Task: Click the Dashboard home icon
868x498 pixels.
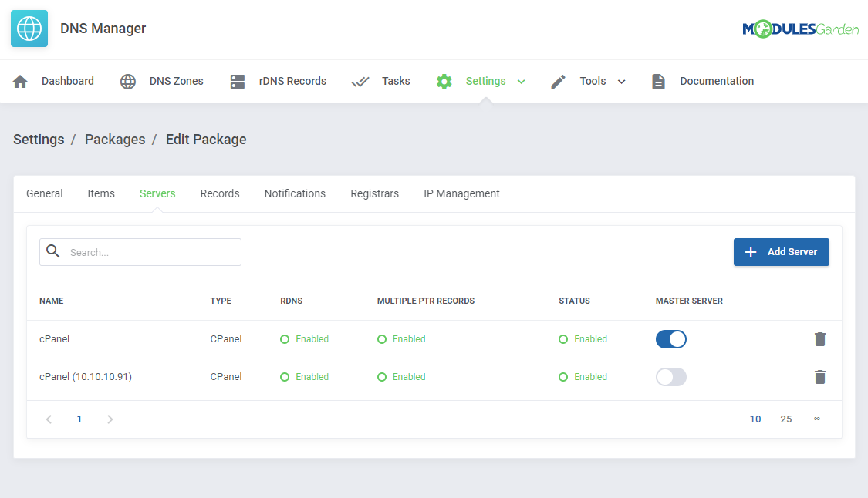Action: (x=21, y=82)
